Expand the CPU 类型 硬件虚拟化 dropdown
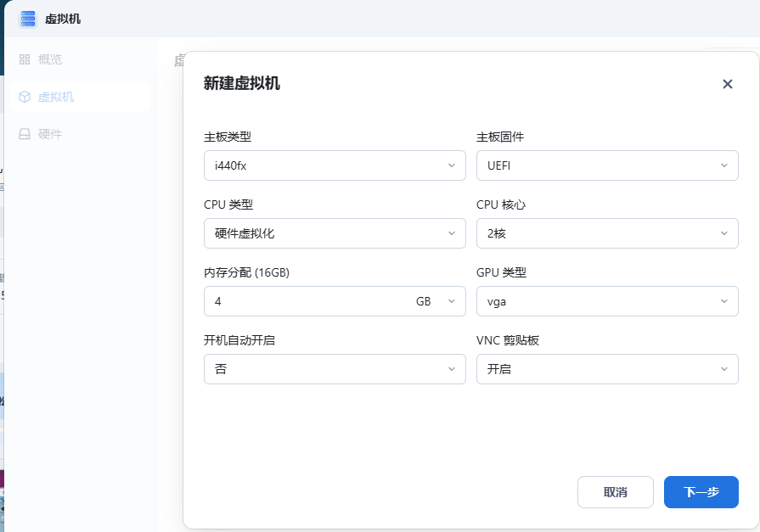The width and height of the screenshot is (760, 532). 335,233
